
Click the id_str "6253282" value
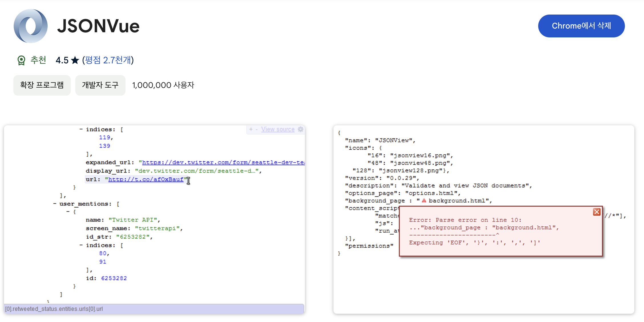pyautogui.click(x=133, y=237)
